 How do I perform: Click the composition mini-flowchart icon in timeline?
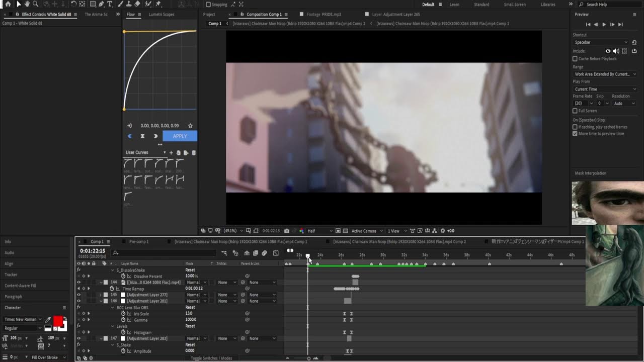tap(224, 253)
